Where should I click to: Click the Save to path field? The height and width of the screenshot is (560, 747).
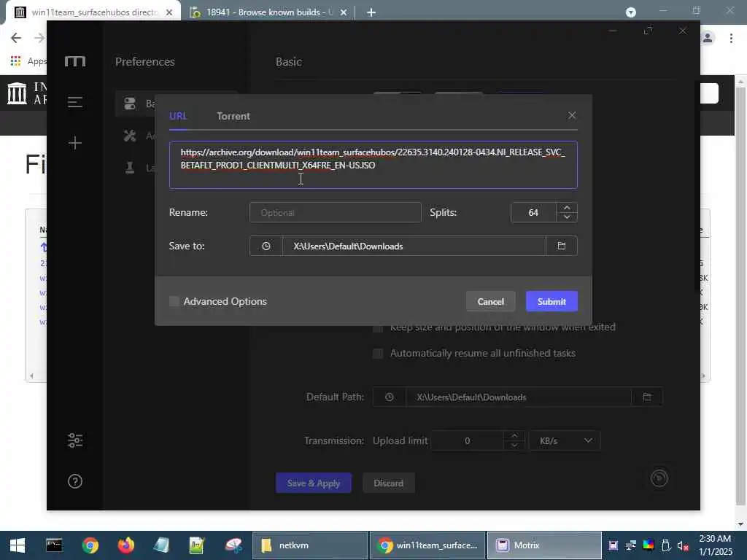414,246
